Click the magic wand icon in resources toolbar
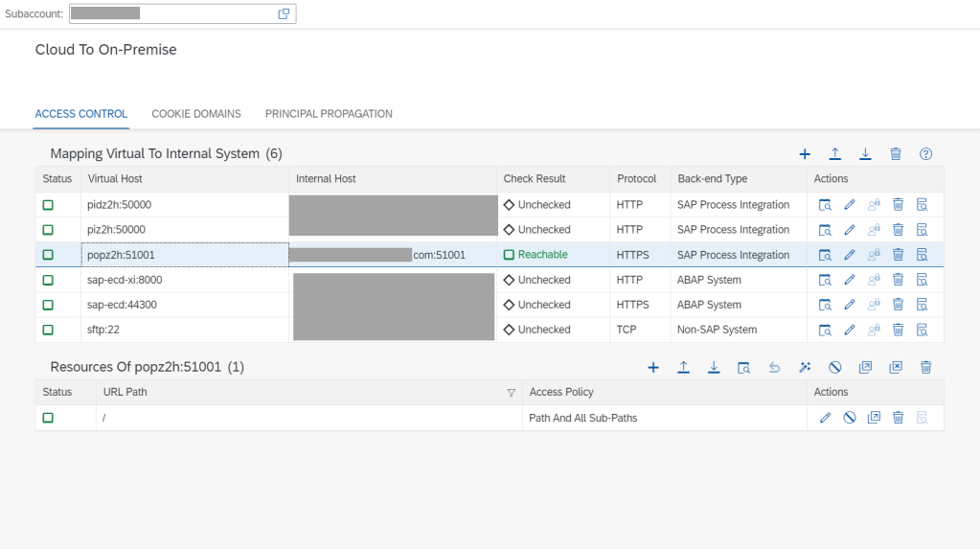The image size is (980, 549). coord(805,367)
